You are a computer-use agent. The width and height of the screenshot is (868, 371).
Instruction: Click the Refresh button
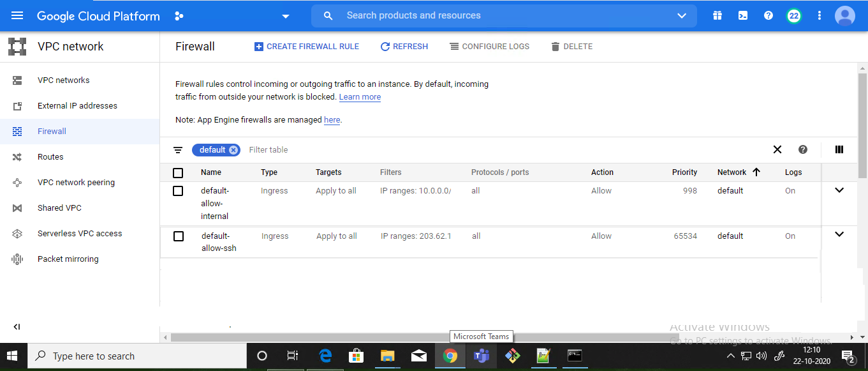(x=404, y=47)
